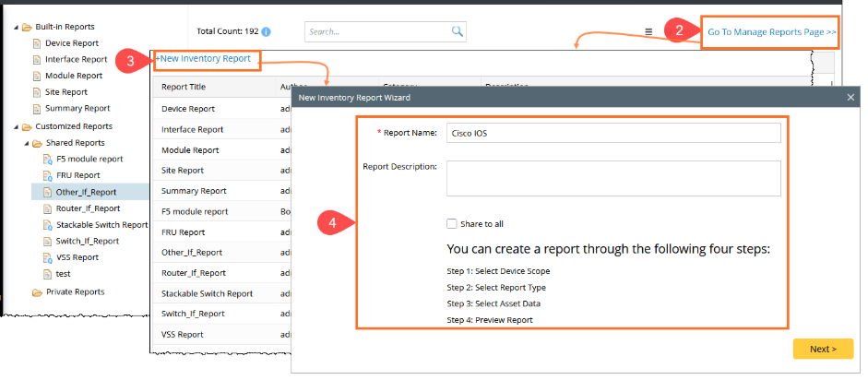Click the Device Report document icon in tree
The image size is (868, 380).
click(37, 43)
